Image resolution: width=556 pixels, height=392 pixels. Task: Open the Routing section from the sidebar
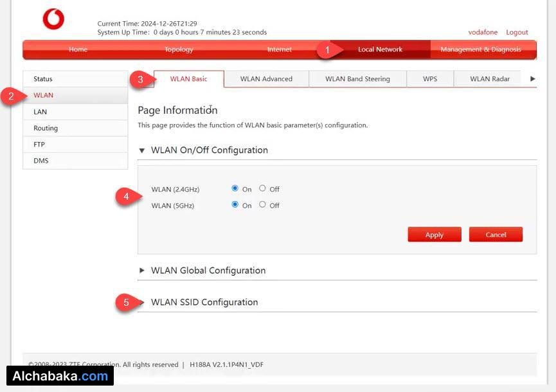pos(45,128)
